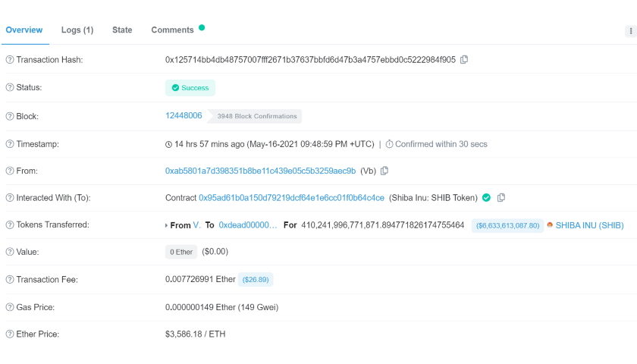Click the SHIBA INU token logo icon
The image size is (637, 364).
[550, 224]
